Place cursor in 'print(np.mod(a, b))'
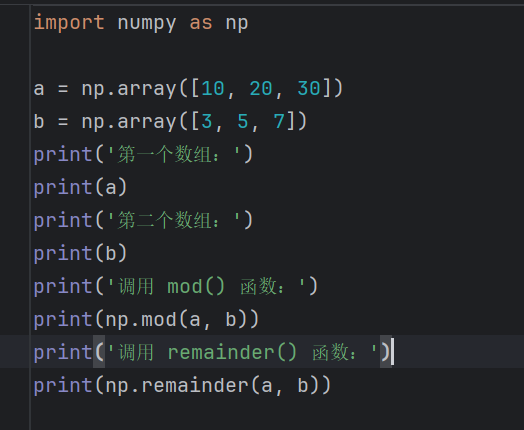 [x=146, y=319]
